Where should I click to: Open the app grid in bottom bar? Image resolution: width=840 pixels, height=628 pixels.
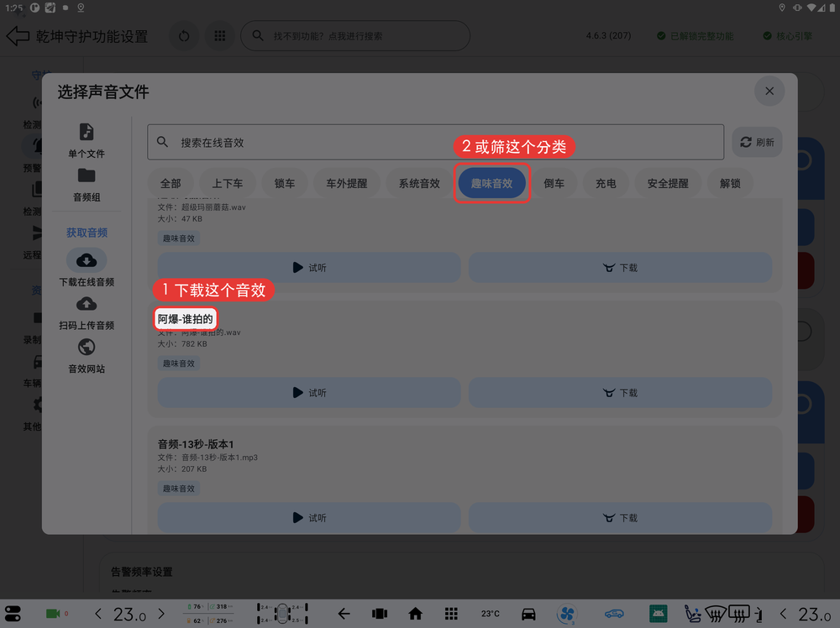(451, 614)
